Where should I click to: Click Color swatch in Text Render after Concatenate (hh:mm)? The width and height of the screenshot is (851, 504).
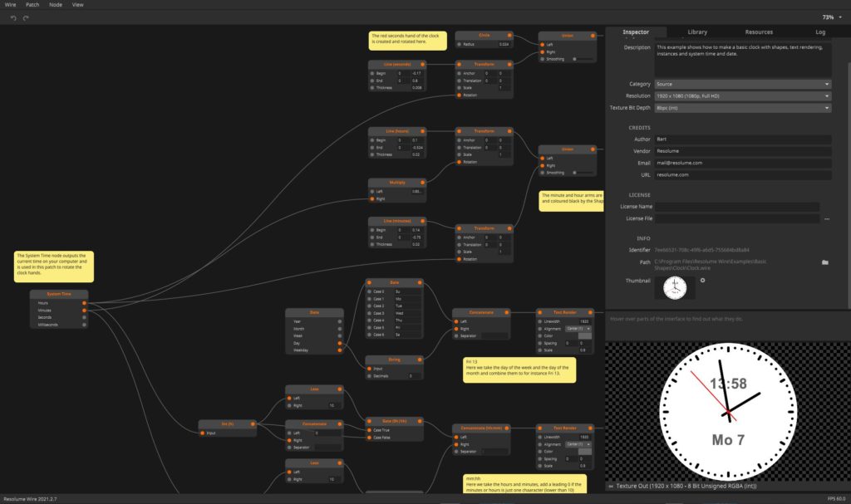(x=584, y=452)
